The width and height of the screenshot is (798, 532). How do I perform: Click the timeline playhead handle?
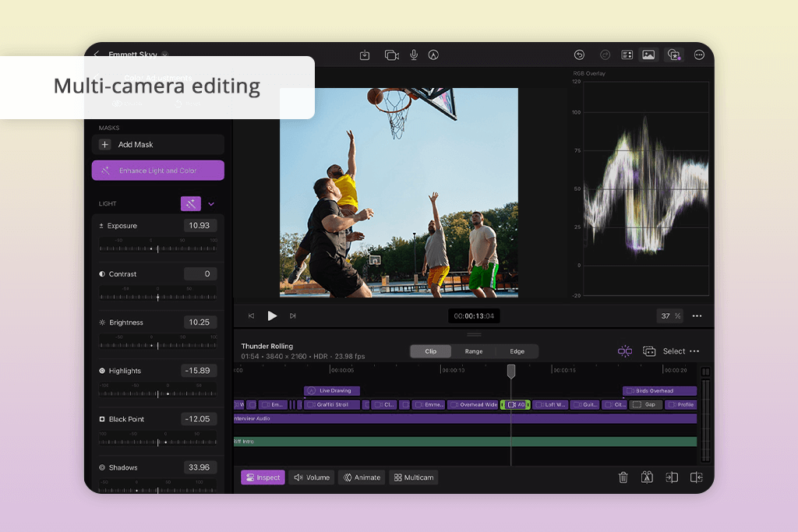coord(511,372)
